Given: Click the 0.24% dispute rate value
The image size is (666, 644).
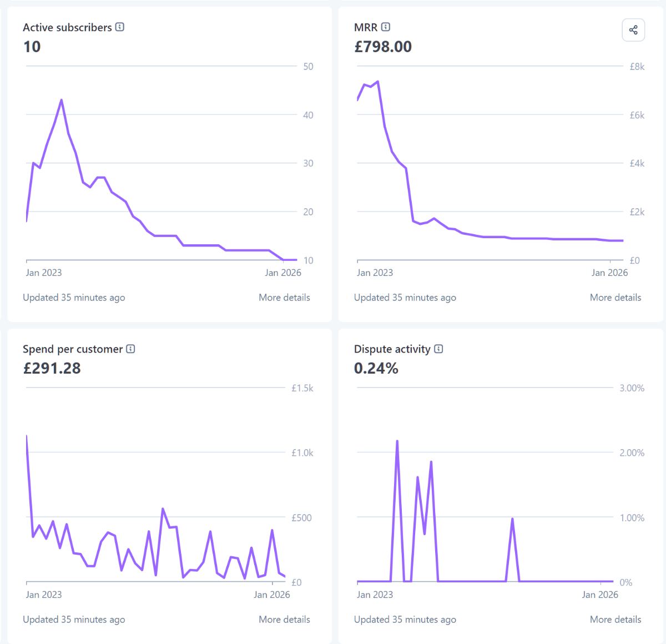Looking at the screenshot, I should point(376,369).
